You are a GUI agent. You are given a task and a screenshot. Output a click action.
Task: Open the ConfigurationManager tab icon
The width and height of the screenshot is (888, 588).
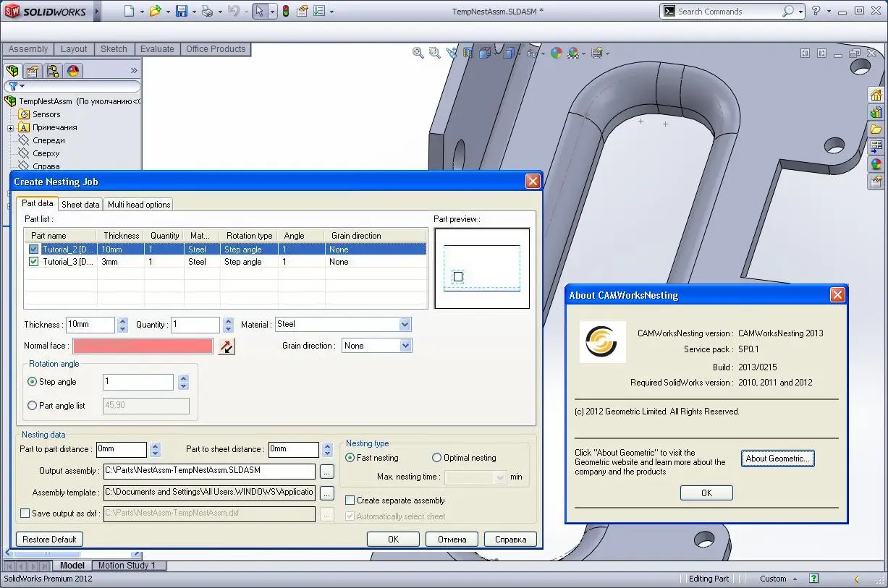pos(53,71)
